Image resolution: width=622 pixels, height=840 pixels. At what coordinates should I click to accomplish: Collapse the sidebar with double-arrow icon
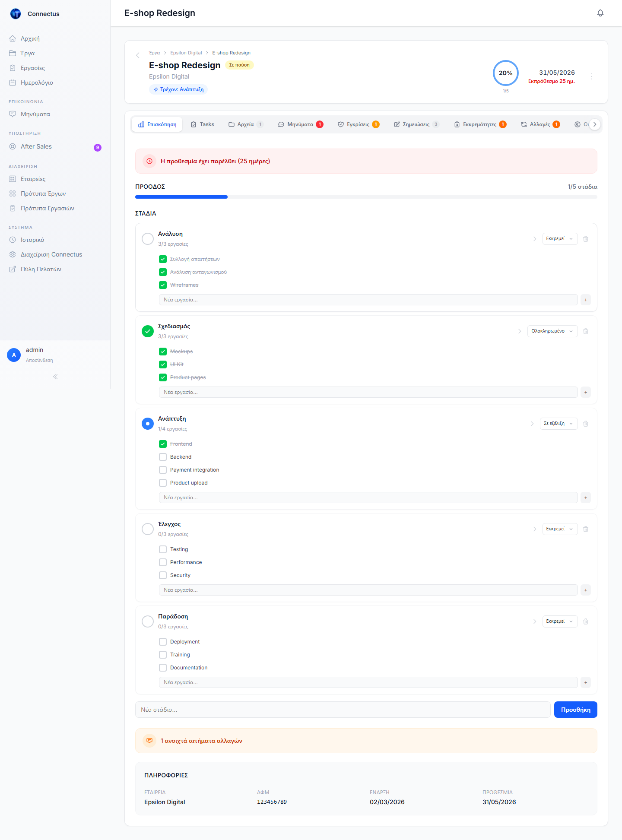point(55,377)
